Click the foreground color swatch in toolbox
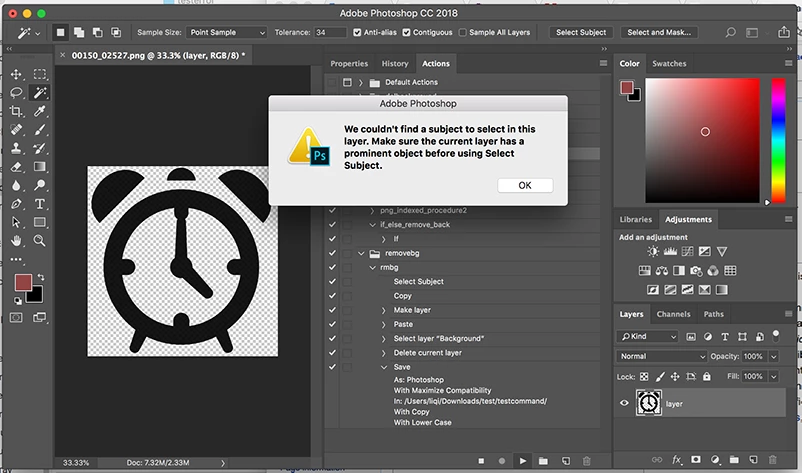 pyautogui.click(x=23, y=282)
